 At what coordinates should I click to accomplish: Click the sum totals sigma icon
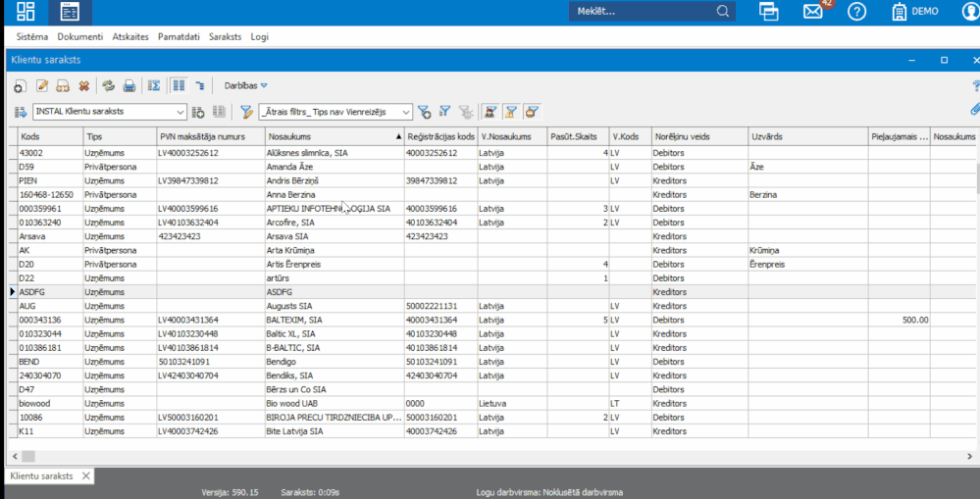154,86
